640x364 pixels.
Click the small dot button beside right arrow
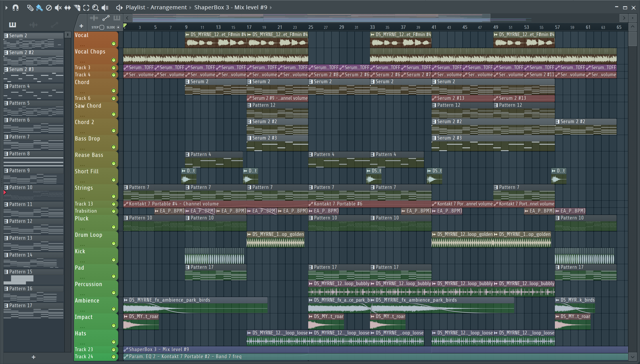(632, 18)
